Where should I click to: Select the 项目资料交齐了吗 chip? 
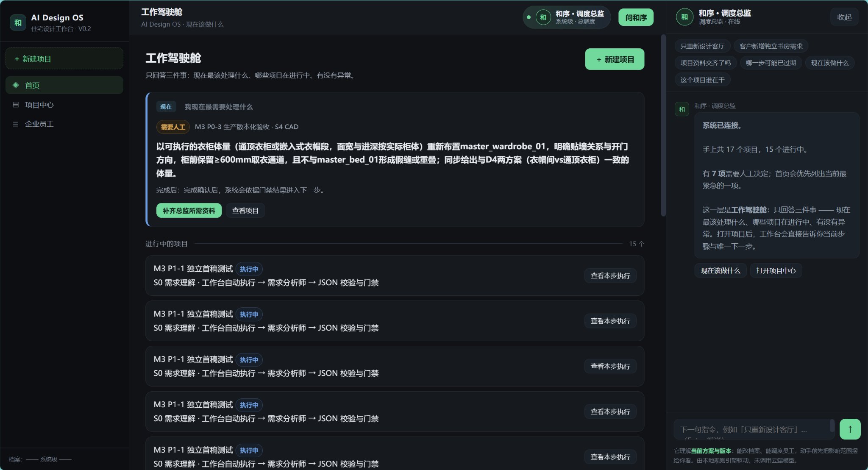[706, 63]
